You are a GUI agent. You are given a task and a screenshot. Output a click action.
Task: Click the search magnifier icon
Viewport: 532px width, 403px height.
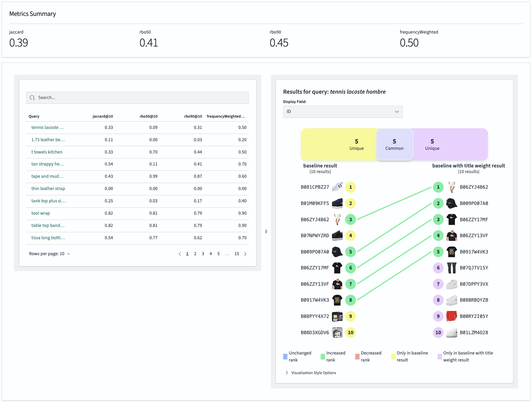[32, 98]
